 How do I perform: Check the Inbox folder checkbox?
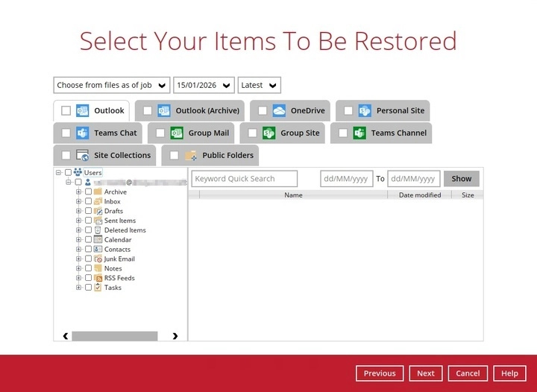pos(89,202)
